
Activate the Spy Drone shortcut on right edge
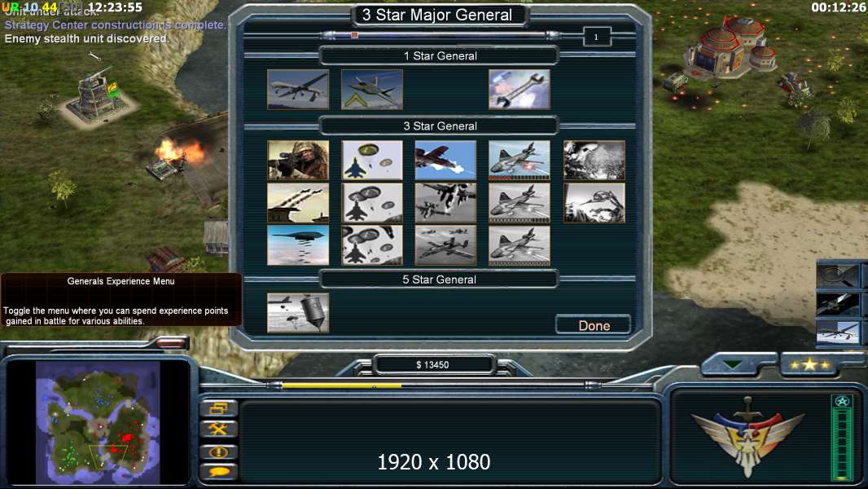(838, 331)
